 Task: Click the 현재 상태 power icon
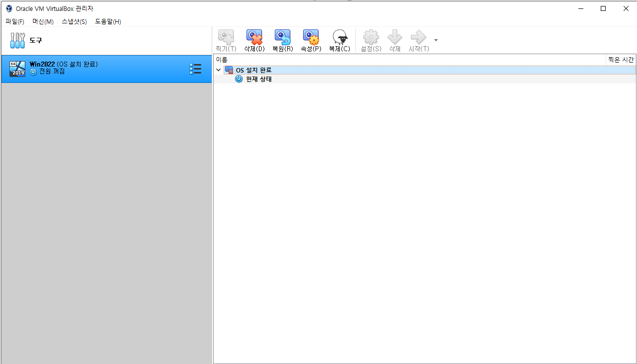click(239, 79)
